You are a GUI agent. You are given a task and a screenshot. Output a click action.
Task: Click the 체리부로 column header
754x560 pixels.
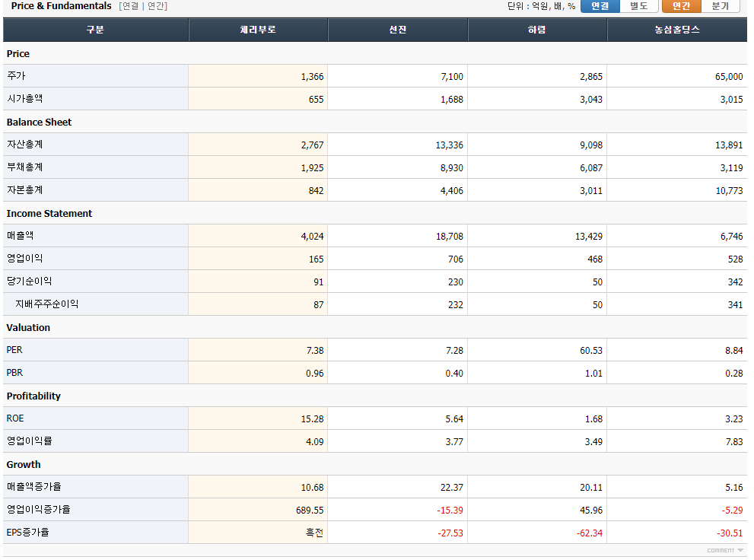258,30
